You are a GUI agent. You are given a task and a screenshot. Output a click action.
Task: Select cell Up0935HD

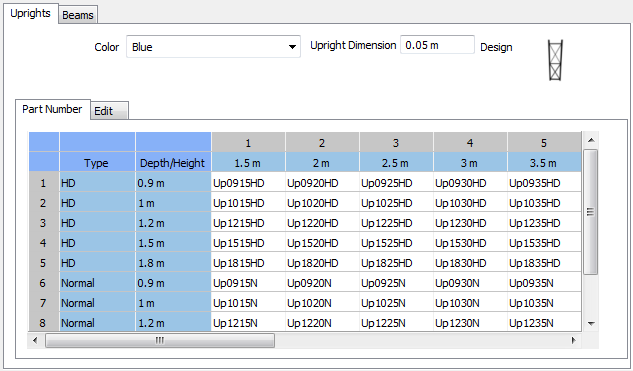click(x=544, y=182)
